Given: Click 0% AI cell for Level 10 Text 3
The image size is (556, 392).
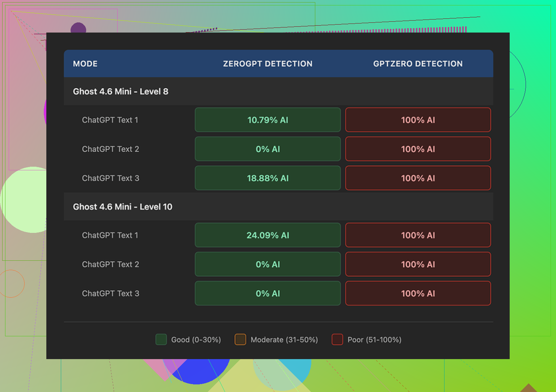Looking at the screenshot, I should pyautogui.click(x=268, y=294).
